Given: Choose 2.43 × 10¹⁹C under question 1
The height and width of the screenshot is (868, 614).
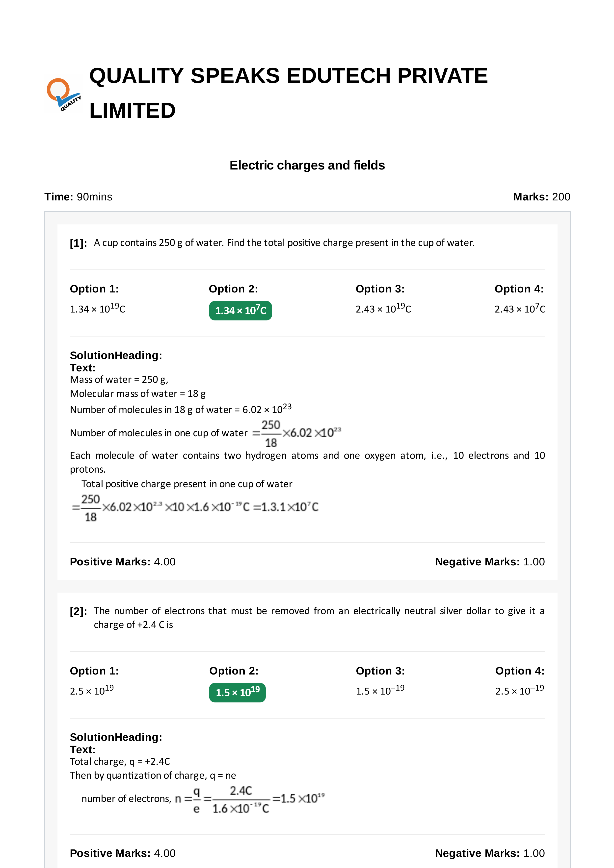Looking at the screenshot, I should [383, 309].
